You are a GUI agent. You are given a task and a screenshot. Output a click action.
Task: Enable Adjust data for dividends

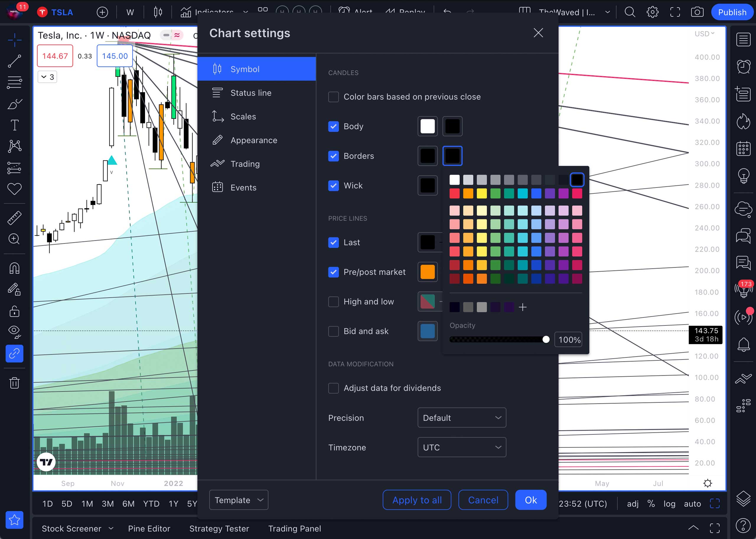click(x=333, y=388)
